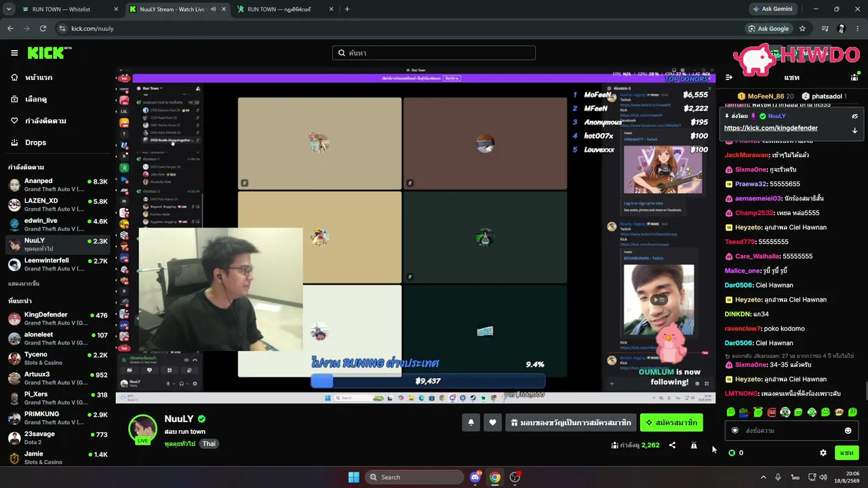The width and height of the screenshot is (868, 488).
Task: Click มอบของขวัญเป็นการสมัครสมาชิก gift subs button
Action: [571, 422]
